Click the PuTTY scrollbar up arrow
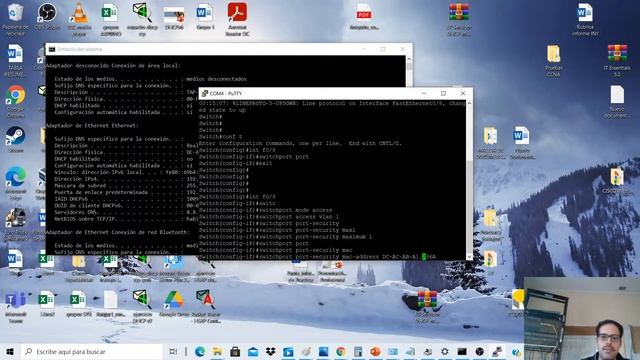 [x=469, y=103]
